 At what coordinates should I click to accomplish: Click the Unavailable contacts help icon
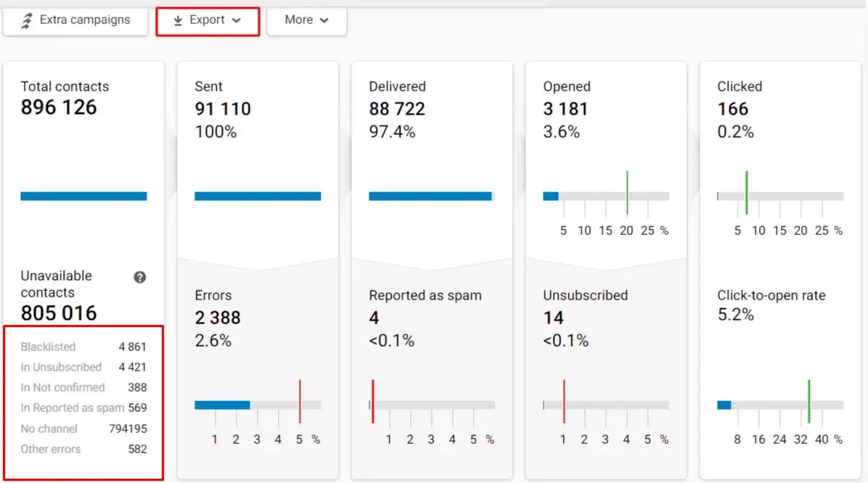[x=140, y=277]
